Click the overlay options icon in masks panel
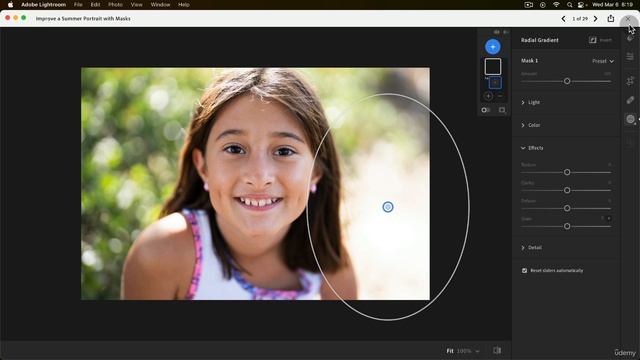 coord(502,110)
